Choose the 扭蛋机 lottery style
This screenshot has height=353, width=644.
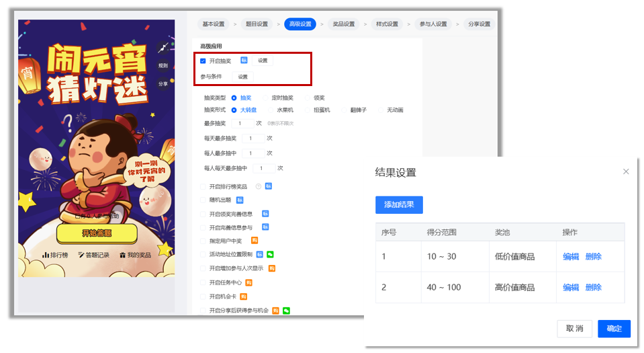click(x=307, y=110)
